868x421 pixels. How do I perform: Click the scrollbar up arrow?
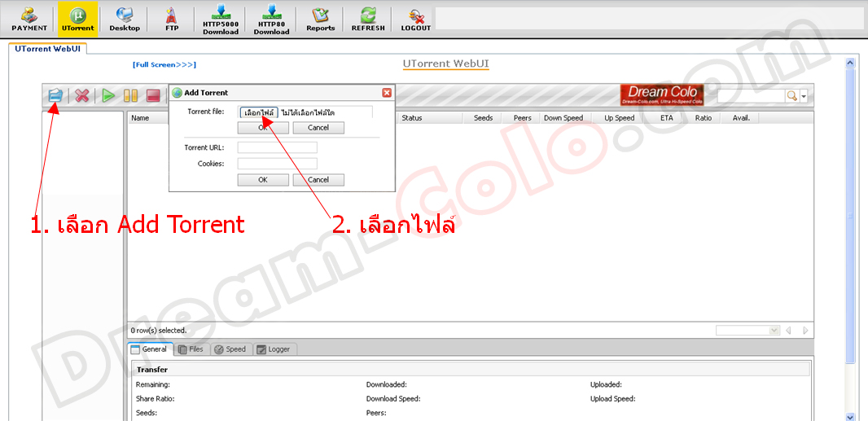[x=850, y=64]
